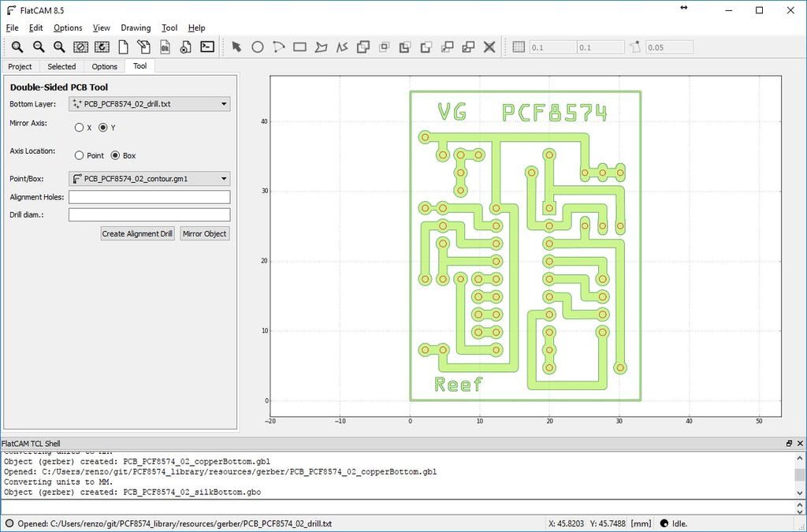807x532 pixels.
Task: Choose the circle drawing tool
Action: point(258,47)
